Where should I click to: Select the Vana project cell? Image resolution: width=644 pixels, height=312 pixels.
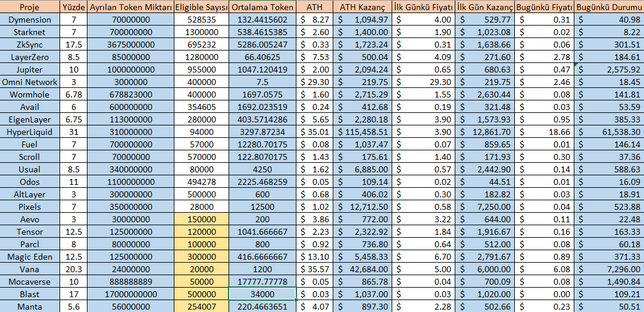(30, 269)
